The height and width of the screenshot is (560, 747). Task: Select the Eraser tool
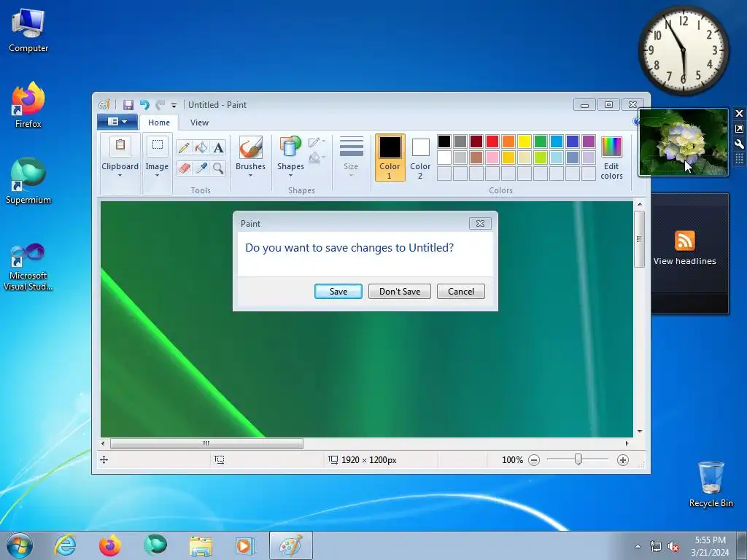pos(184,168)
